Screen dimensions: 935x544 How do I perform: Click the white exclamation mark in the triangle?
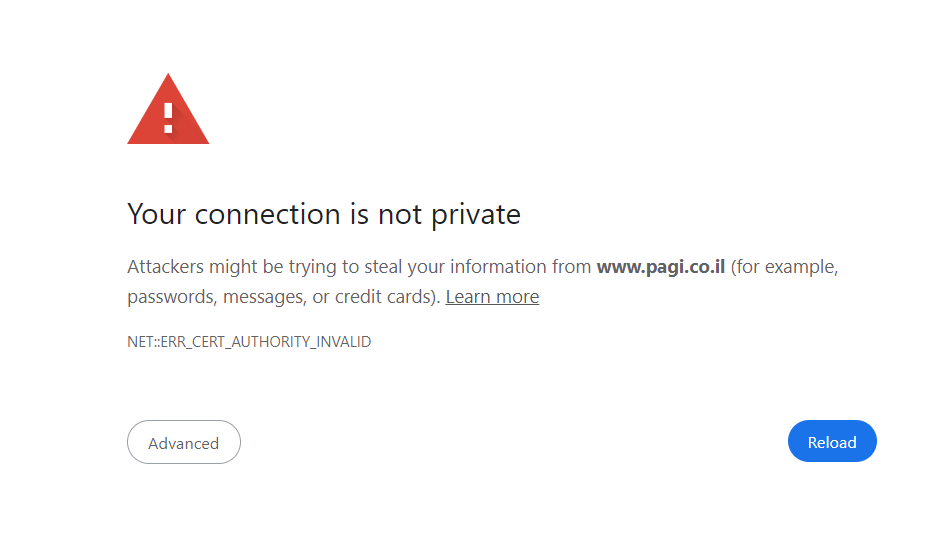[168, 117]
